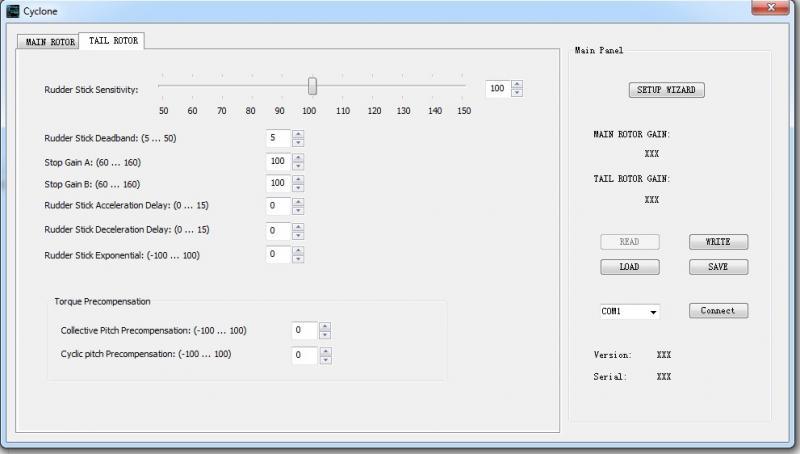Select the TAIL ROTOR tab
800x454 pixels.
tap(114, 41)
